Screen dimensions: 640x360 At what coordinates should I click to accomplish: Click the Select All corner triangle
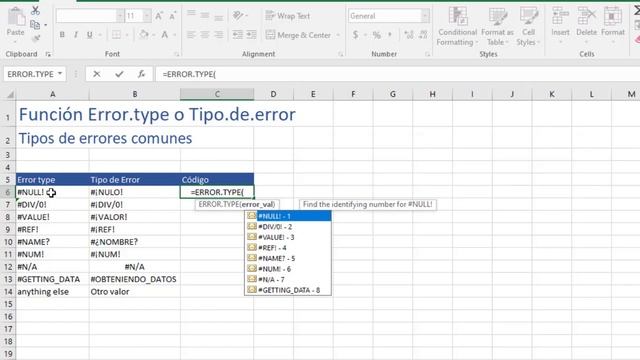10,94
